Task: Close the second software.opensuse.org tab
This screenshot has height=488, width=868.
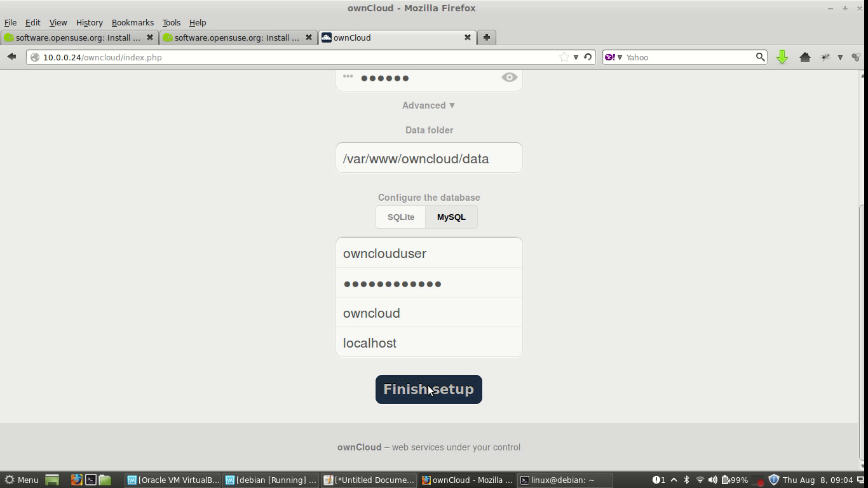Action: 308,37
